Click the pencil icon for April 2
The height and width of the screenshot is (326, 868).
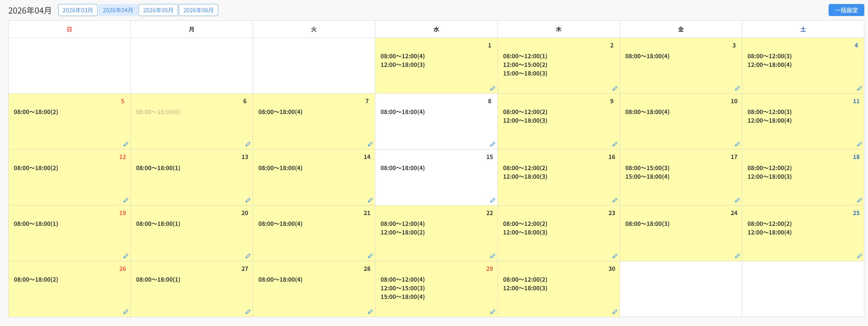click(x=615, y=88)
